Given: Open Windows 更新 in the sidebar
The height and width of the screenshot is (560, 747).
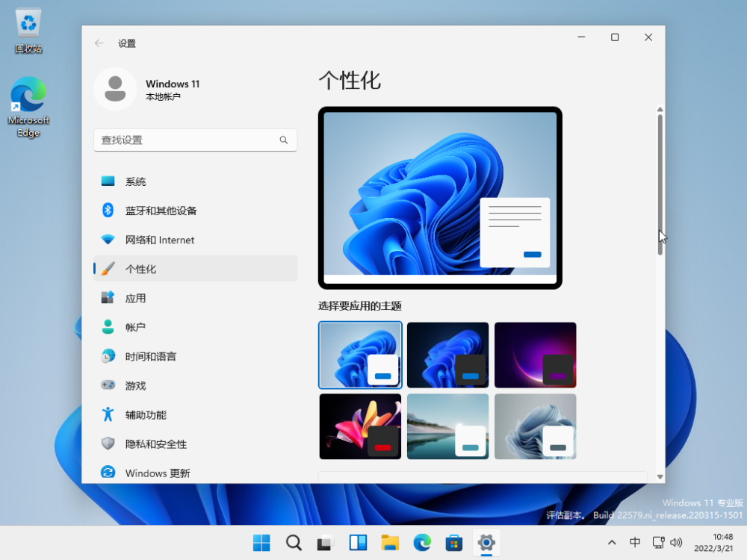Looking at the screenshot, I should 157,473.
